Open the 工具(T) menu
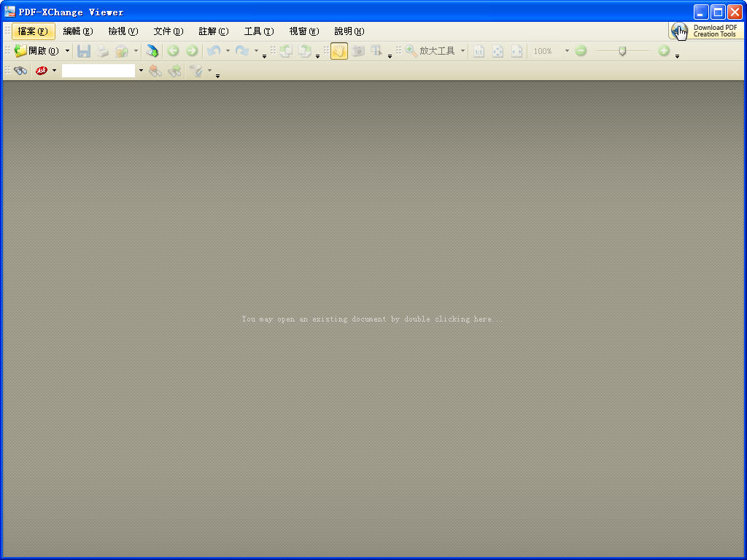747x560 pixels. 259,31
